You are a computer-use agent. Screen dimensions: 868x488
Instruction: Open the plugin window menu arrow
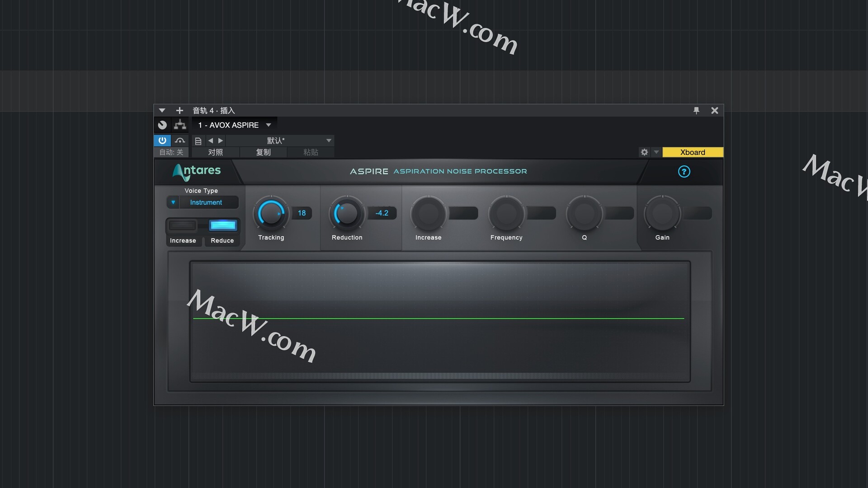(162, 111)
